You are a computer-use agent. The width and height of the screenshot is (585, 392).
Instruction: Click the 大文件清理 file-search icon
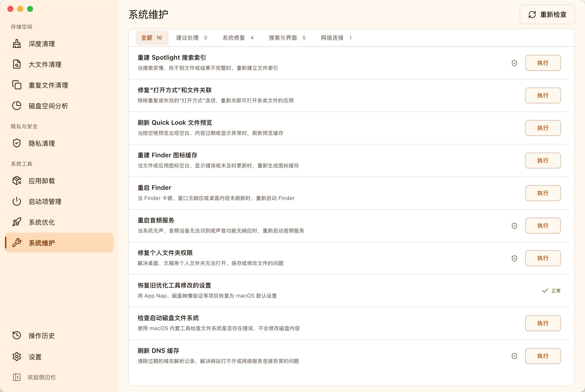(x=17, y=65)
